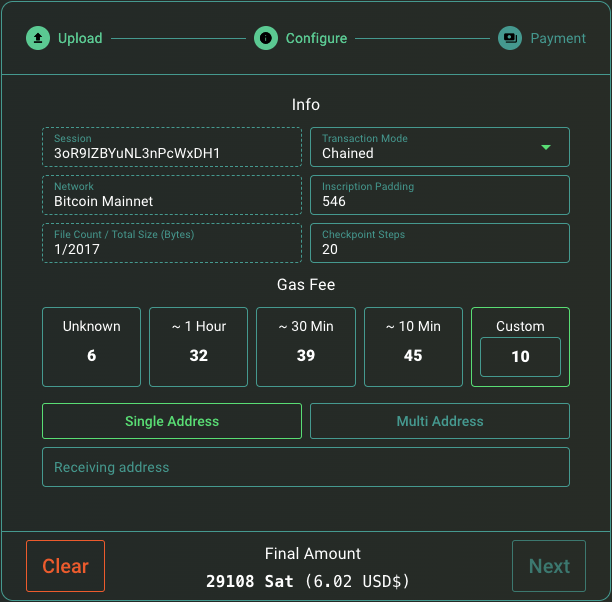Click the Upload step icon
The height and width of the screenshot is (602, 612).
pyautogui.click(x=38, y=38)
